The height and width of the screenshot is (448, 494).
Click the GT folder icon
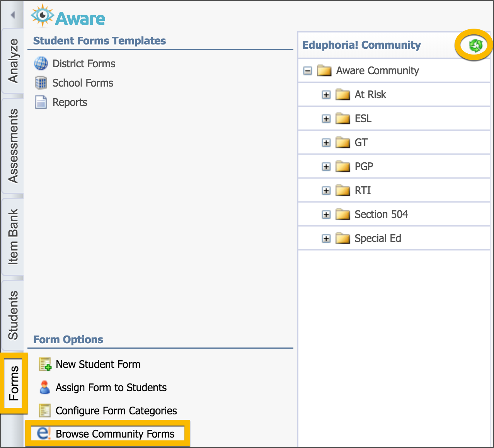(343, 143)
